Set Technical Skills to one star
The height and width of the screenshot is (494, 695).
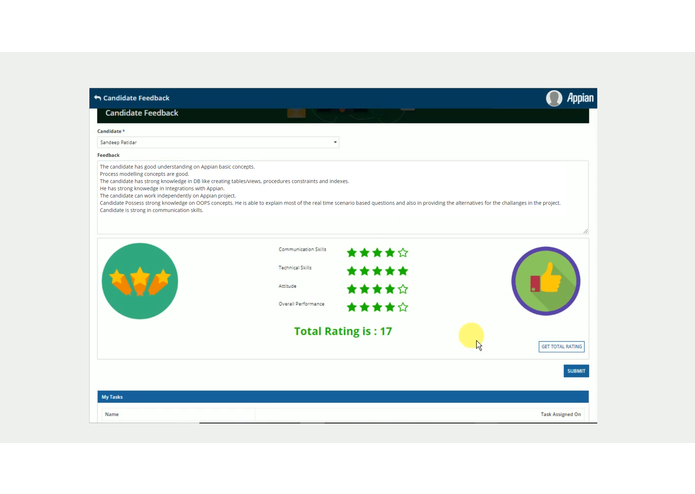pyautogui.click(x=352, y=271)
